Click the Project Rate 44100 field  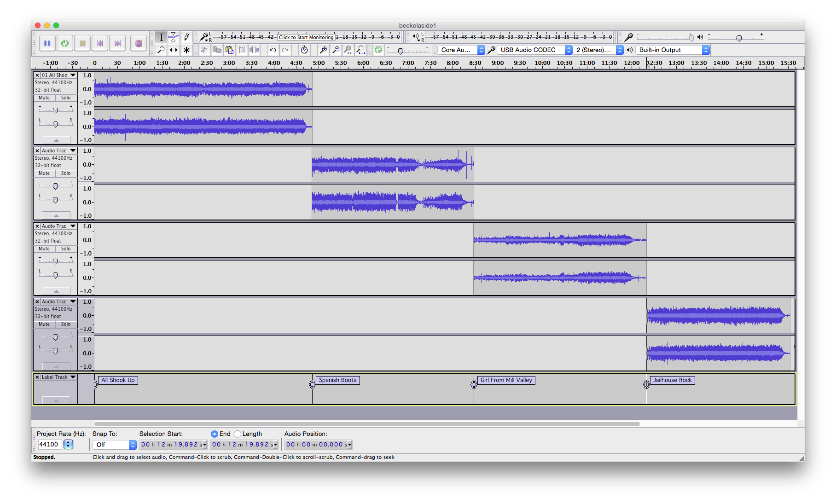pyautogui.click(x=49, y=444)
